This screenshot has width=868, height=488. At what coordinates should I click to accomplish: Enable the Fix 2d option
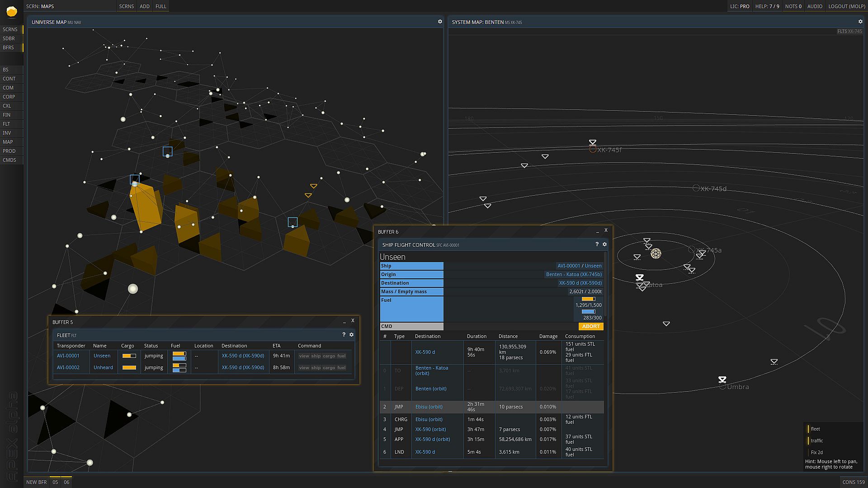click(x=816, y=452)
